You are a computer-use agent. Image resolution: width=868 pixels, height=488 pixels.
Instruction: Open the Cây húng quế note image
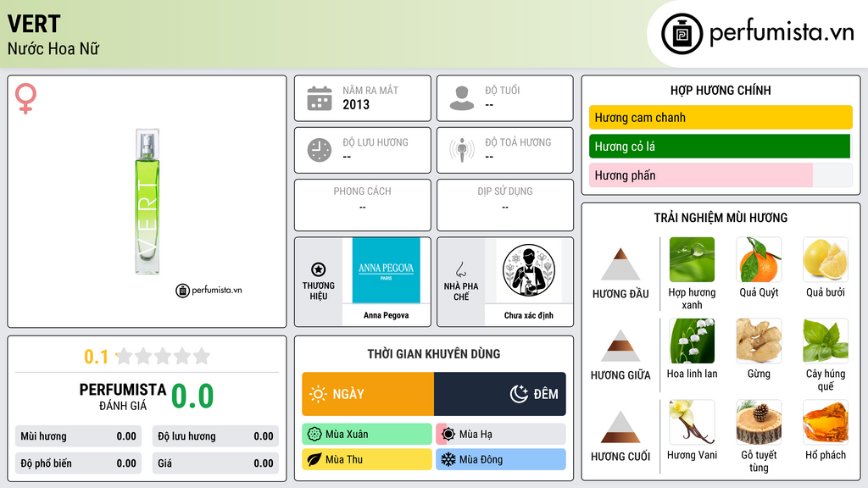pyautogui.click(x=826, y=341)
